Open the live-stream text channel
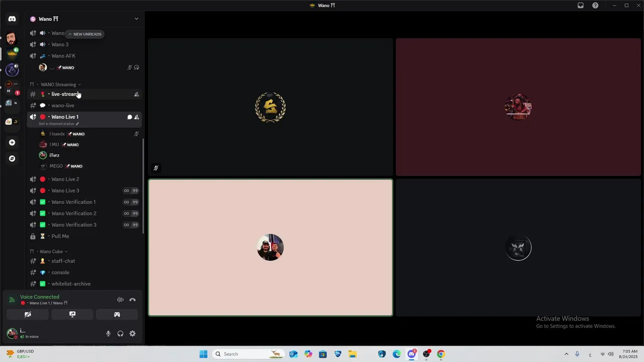644x362 pixels. tap(84, 94)
